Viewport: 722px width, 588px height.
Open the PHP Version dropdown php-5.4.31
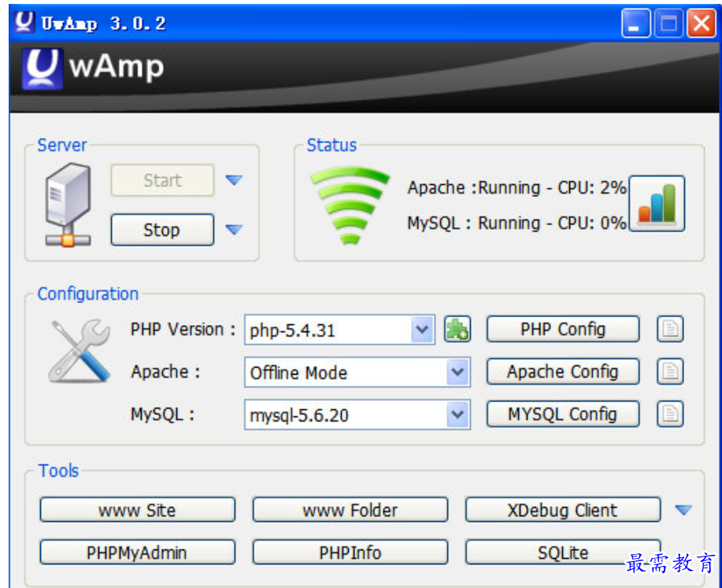click(x=339, y=330)
